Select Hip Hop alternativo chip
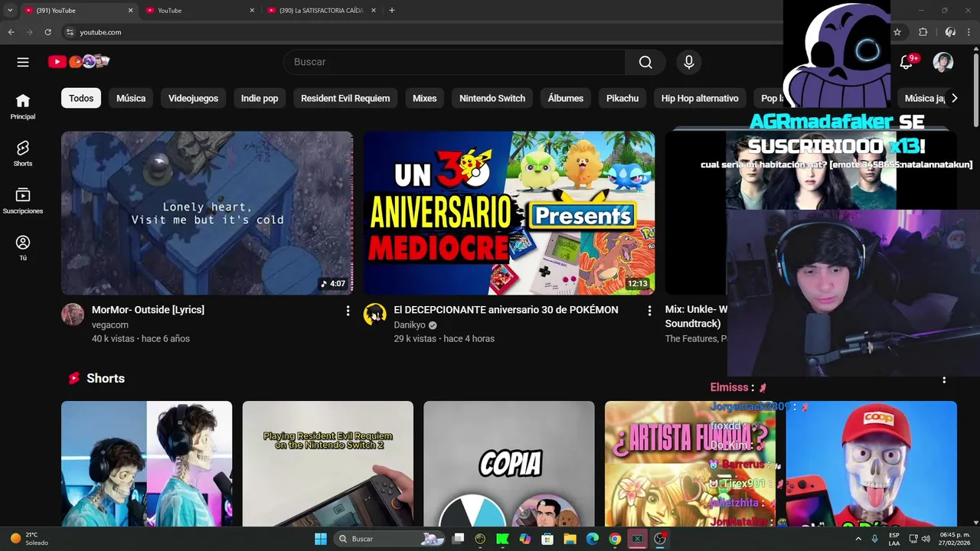The height and width of the screenshot is (551, 980). [x=700, y=98]
